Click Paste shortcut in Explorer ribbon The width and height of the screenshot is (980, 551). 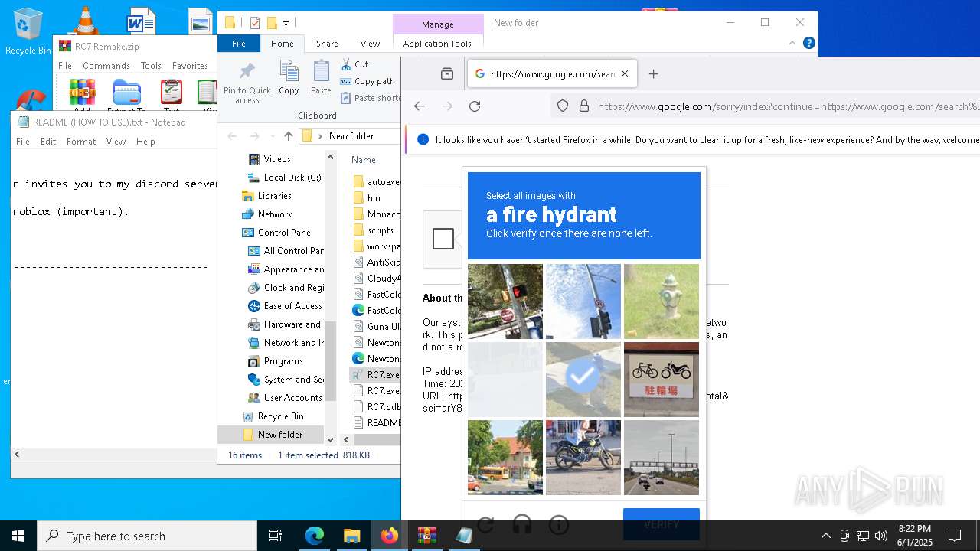[x=371, y=98]
